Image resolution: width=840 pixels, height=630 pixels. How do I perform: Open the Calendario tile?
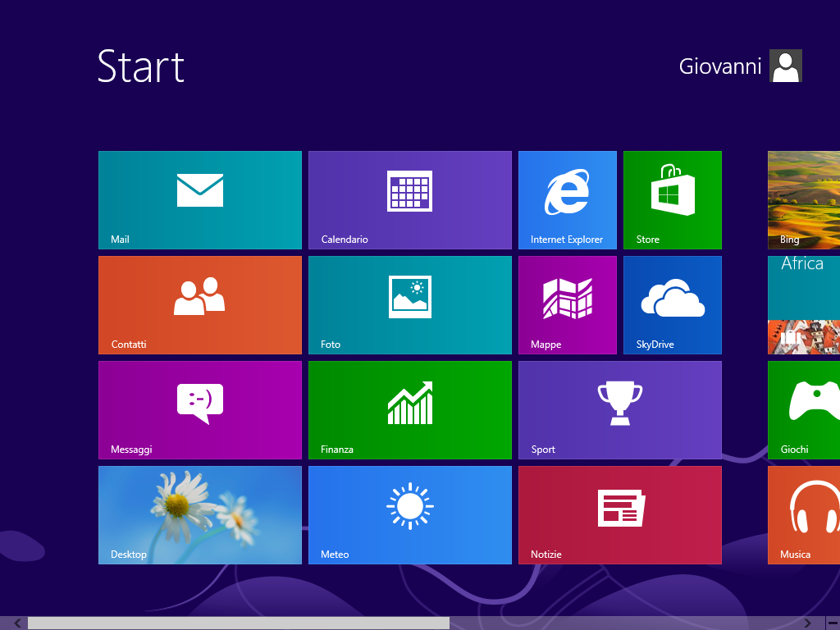coord(410,200)
